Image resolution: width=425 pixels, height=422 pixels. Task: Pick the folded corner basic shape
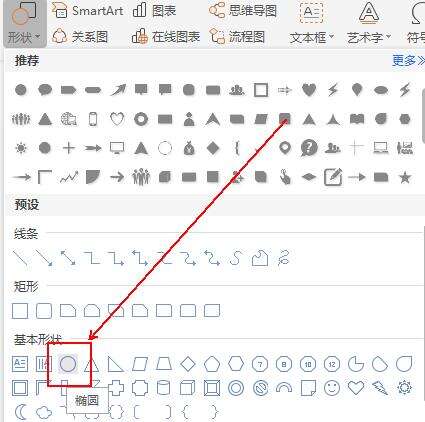click(x=308, y=388)
